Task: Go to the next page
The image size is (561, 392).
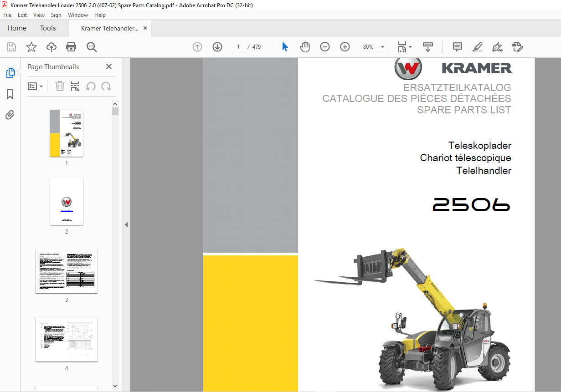Action: [217, 47]
